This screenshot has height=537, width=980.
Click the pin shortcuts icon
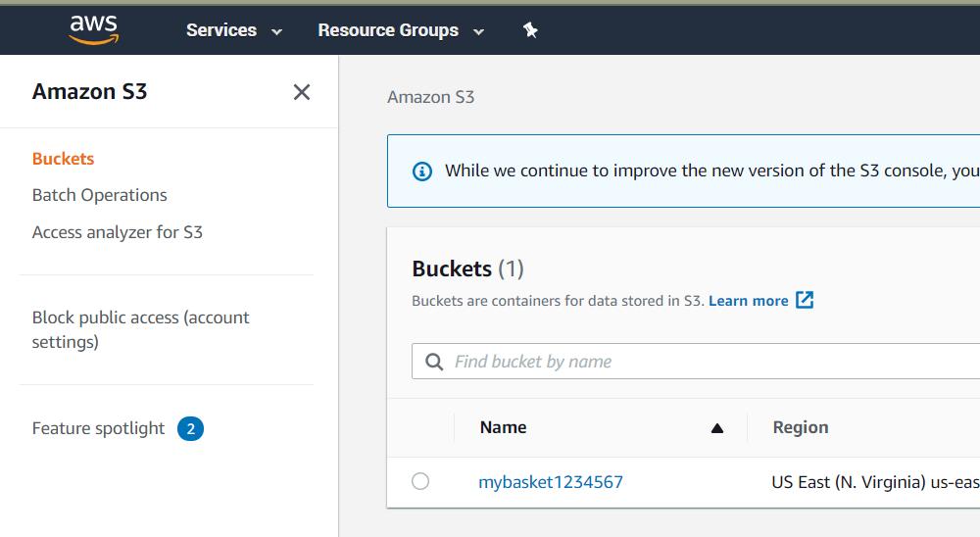[x=530, y=30]
